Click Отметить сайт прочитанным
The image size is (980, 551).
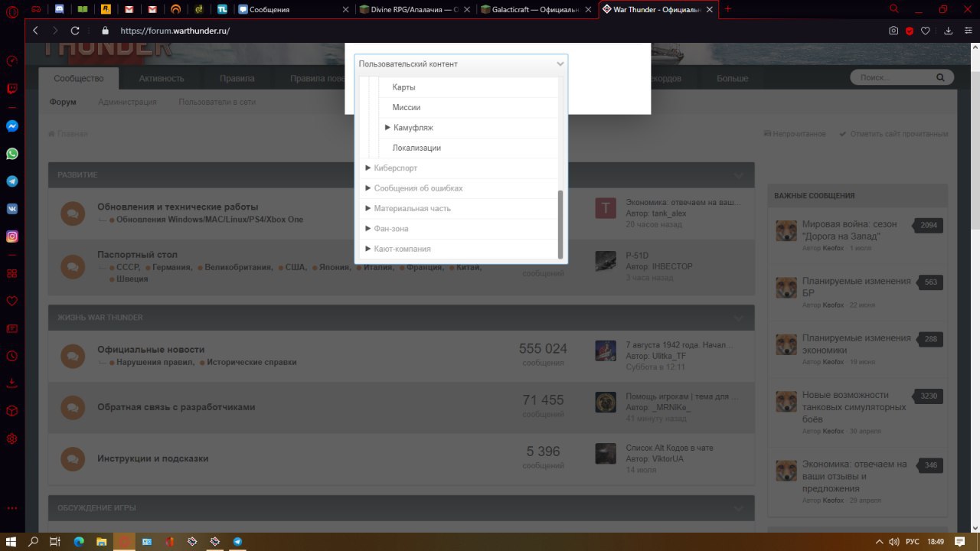894,134
